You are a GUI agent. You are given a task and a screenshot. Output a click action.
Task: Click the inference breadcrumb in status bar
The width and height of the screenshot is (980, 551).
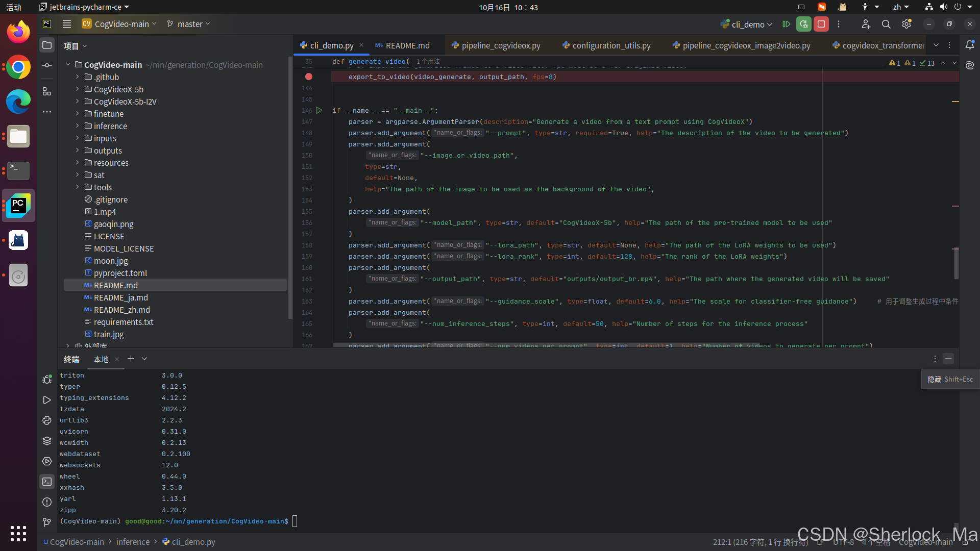click(133, 542)
